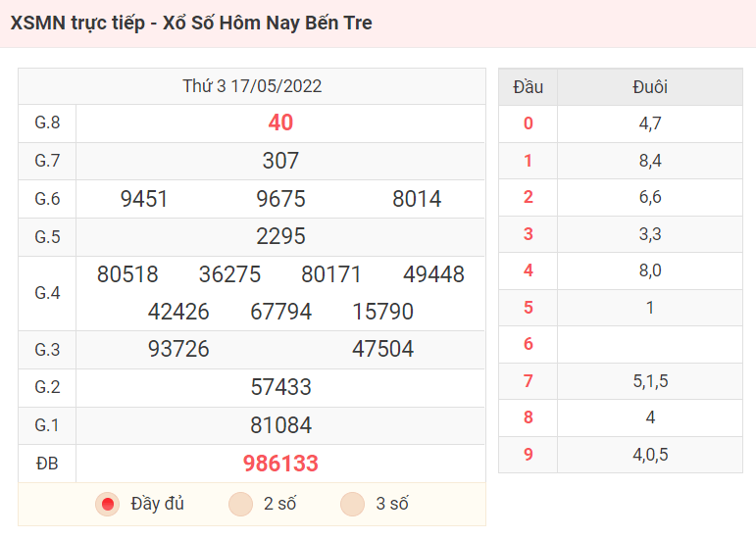756x539 pixels.
Task: Select the "Đầy đủ" radio button
Action: [108, 504]
